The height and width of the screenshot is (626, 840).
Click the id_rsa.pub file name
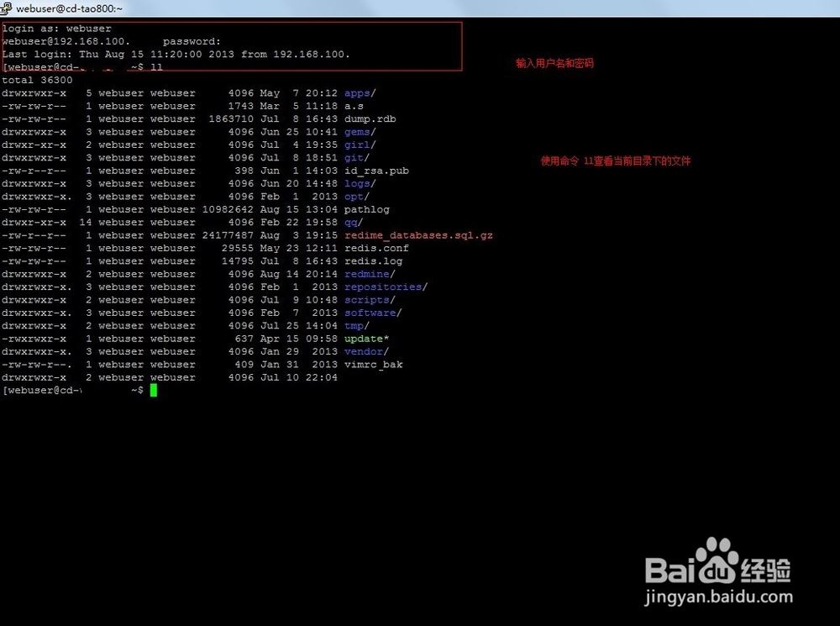click(376, 171)
